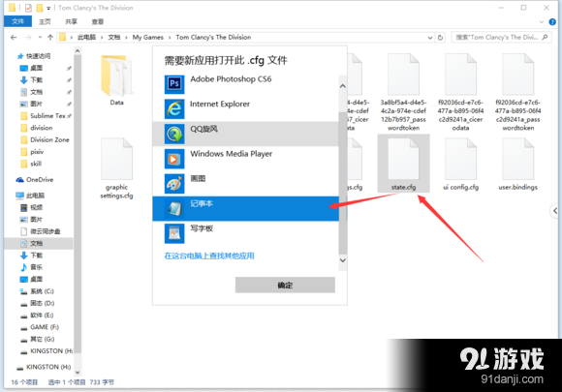Screen dimensions: 562x392
Task: Open Explorer help question mark
Action: (552, 22)
